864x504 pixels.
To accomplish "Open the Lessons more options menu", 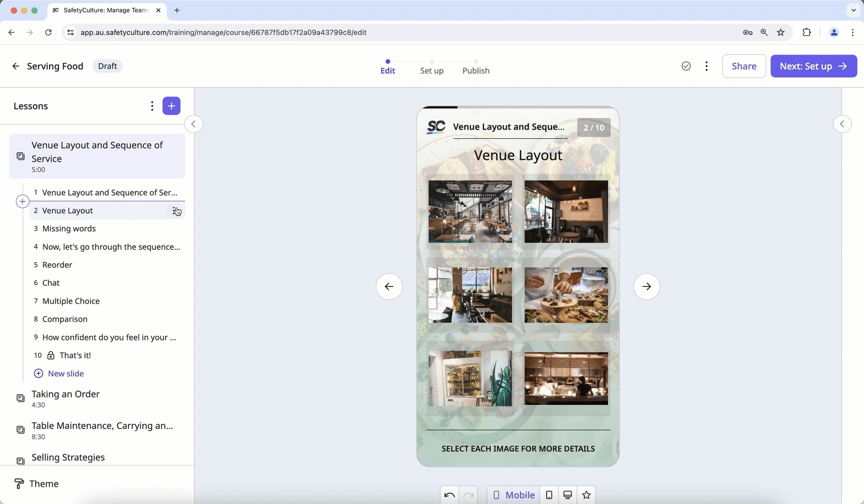I will (x=152, y=106).
